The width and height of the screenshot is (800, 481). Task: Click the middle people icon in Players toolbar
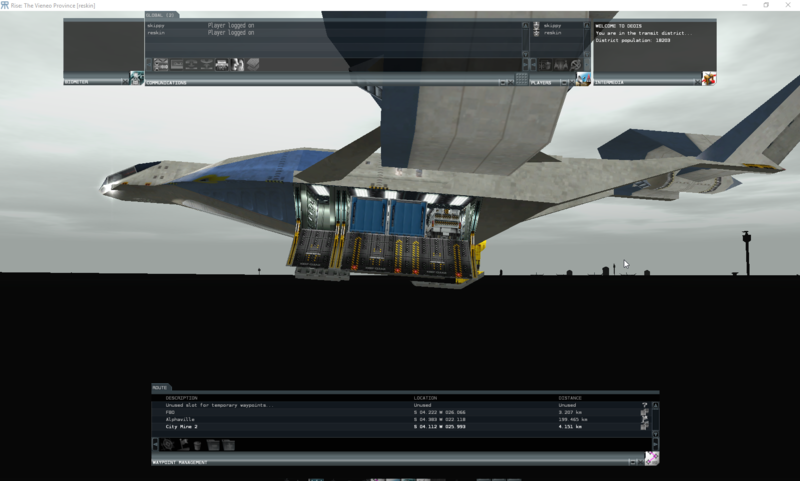pyautogui.click(x=560, y=65)
